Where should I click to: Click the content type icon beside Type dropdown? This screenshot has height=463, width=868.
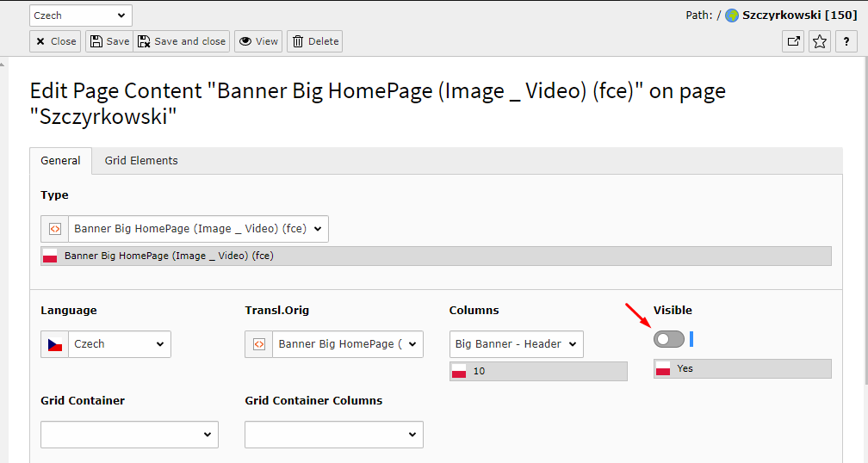[55, 229]
